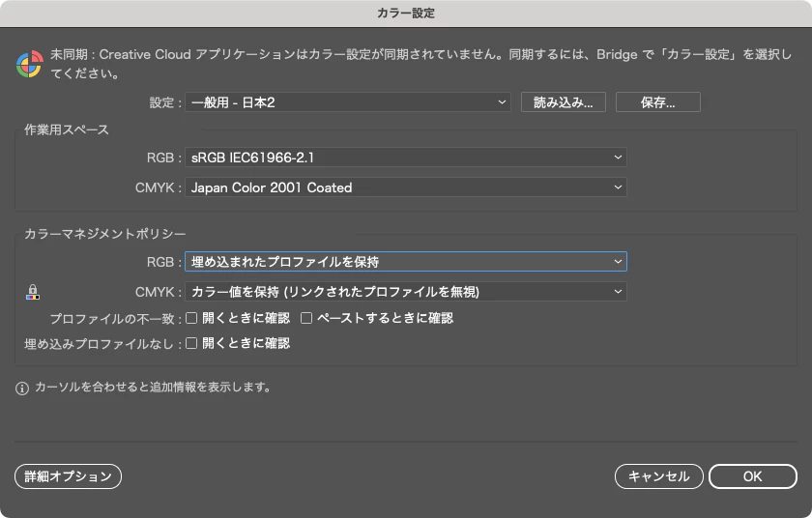Click the キャンセル button

pyautogui.click(x=658, y=476)
